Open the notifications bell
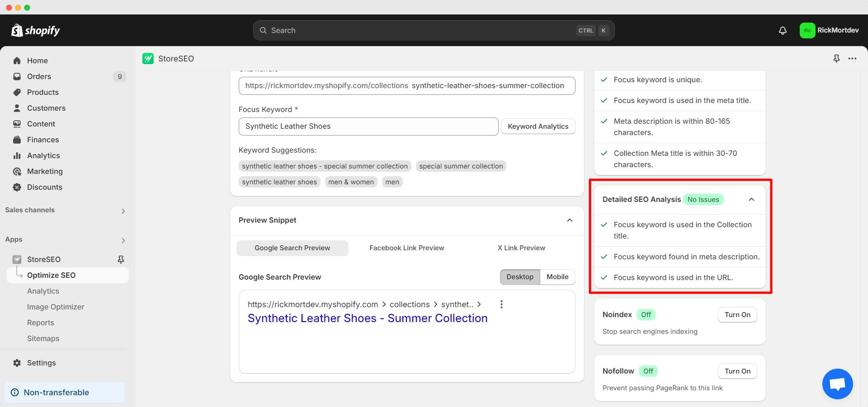This screenshot has width=868, height=407. coord(783,30)
